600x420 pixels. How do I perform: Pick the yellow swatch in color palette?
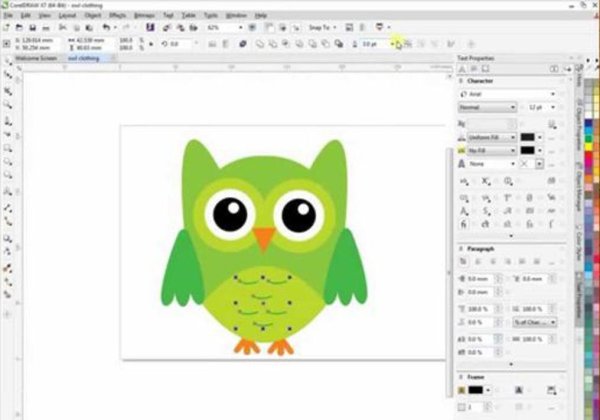point(589,147)
